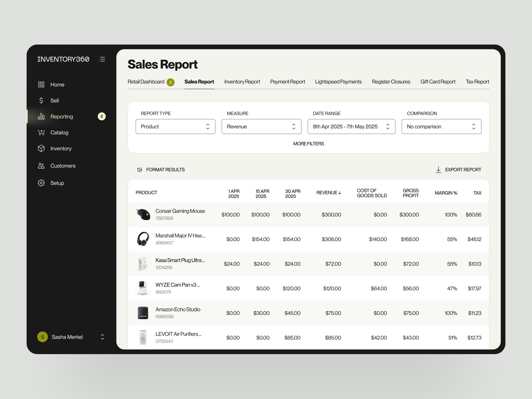532x399 pixels.
Task: Go to Home in the sidebar
Action: pos(57,85)
